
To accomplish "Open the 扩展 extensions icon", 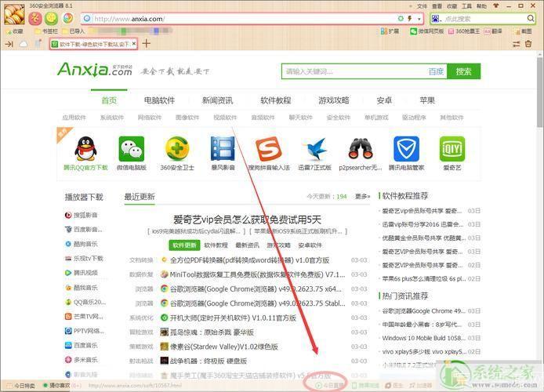I will [390, 31].
